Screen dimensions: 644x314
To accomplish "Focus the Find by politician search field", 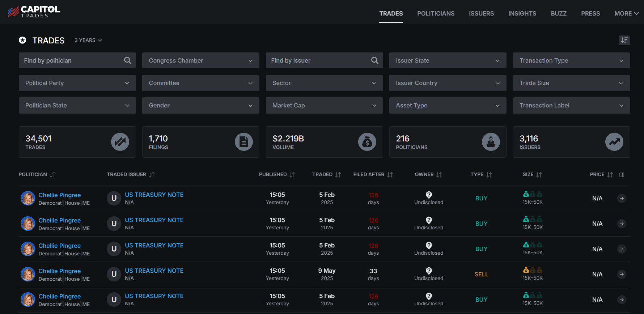I will 77,60.
